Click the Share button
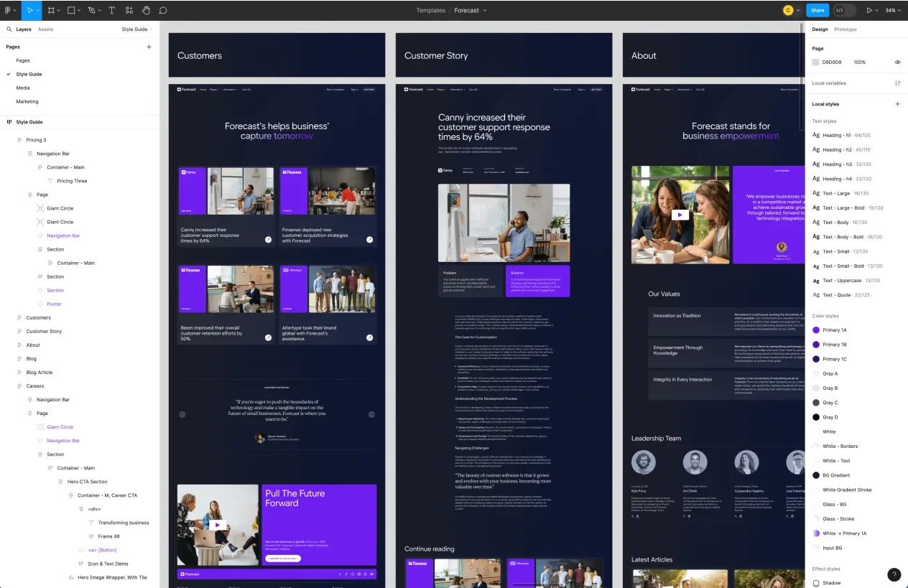Image resolution: width=908 pixels, height=588 pixels. (x=817, y=10)
